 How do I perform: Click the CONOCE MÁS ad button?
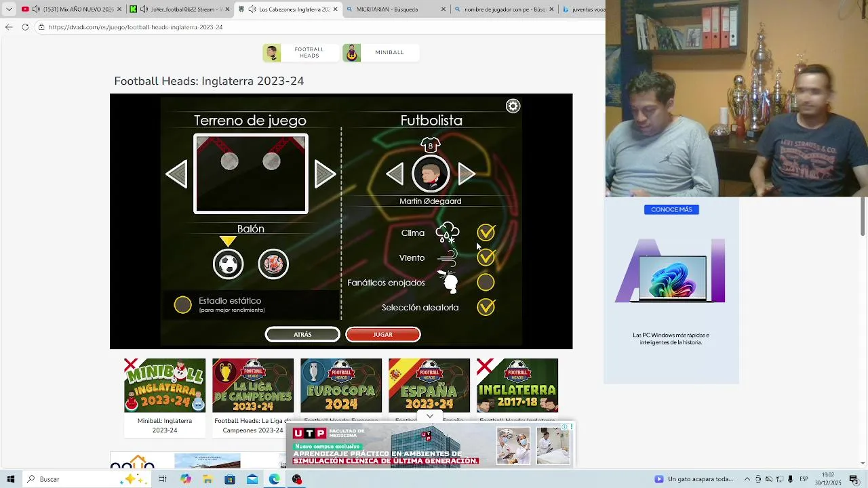[x=671, y=209]
